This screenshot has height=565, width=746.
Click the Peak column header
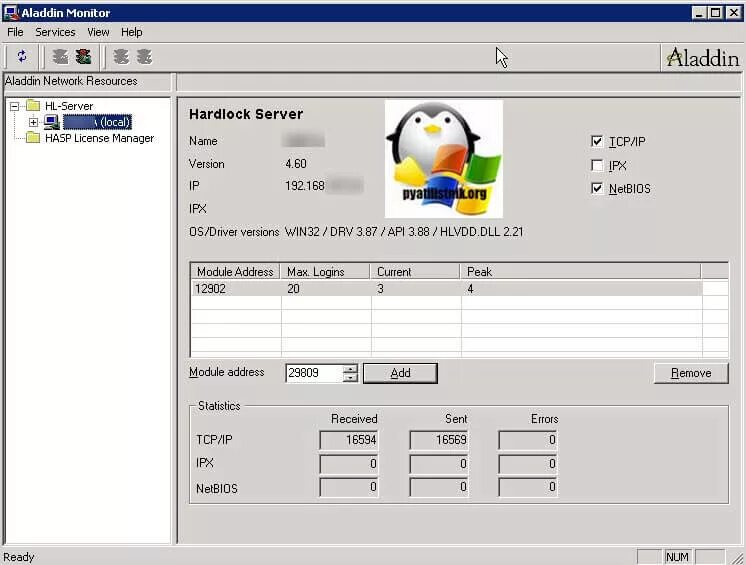[x=580, y=272]
